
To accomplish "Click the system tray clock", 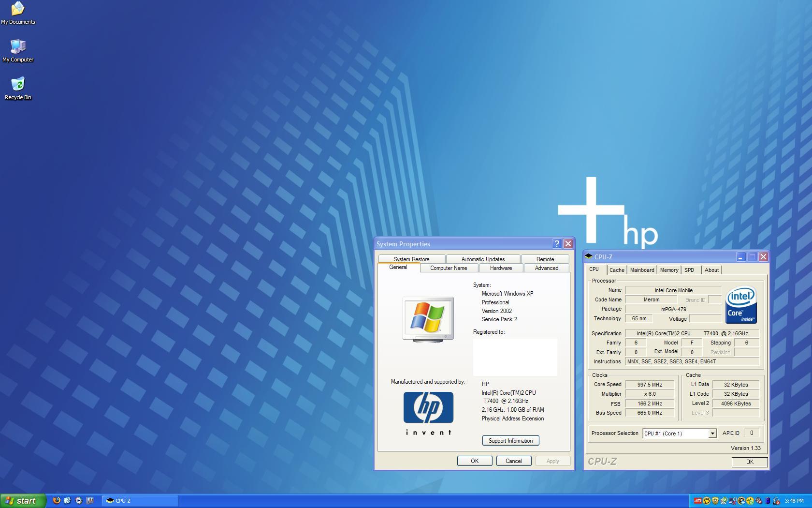I will point(794,501).
